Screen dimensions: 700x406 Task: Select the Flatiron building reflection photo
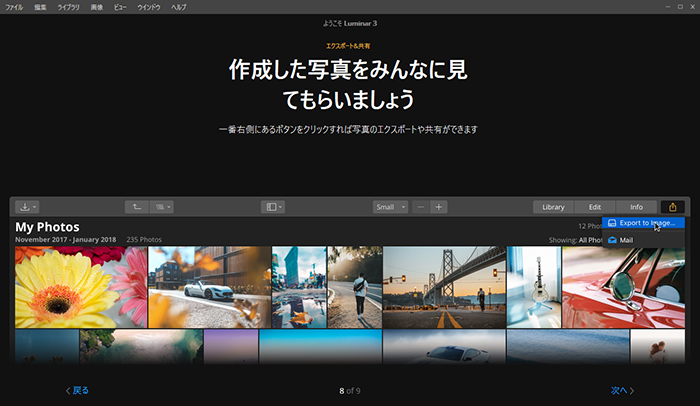(299, 287)
